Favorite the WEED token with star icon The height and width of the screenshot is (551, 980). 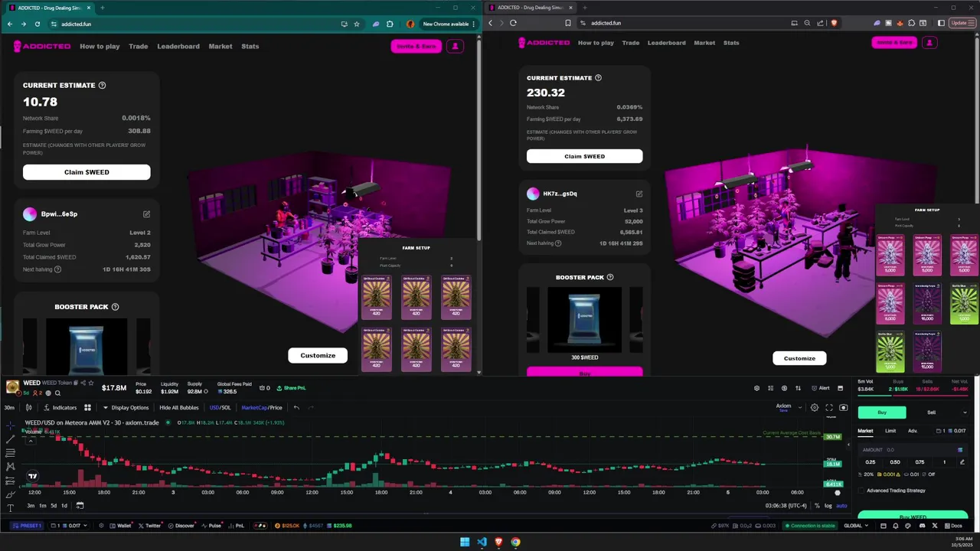point(91,383)
